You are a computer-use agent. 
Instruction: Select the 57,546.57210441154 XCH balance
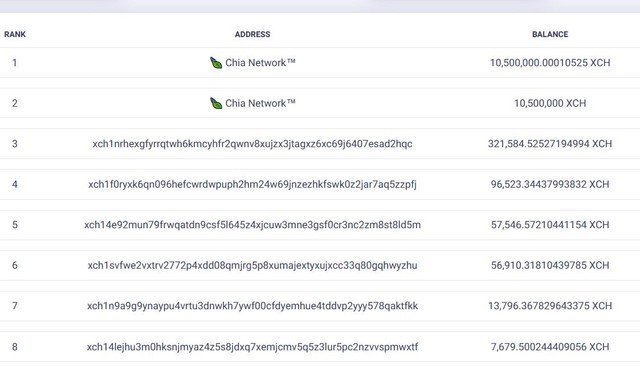point(550,225)
